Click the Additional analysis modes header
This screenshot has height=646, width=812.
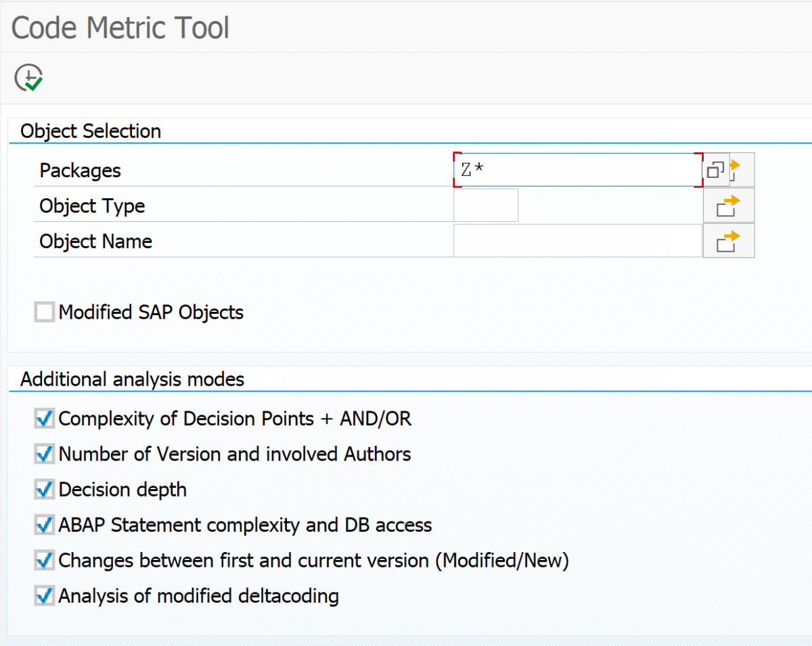tap(132, 379)
